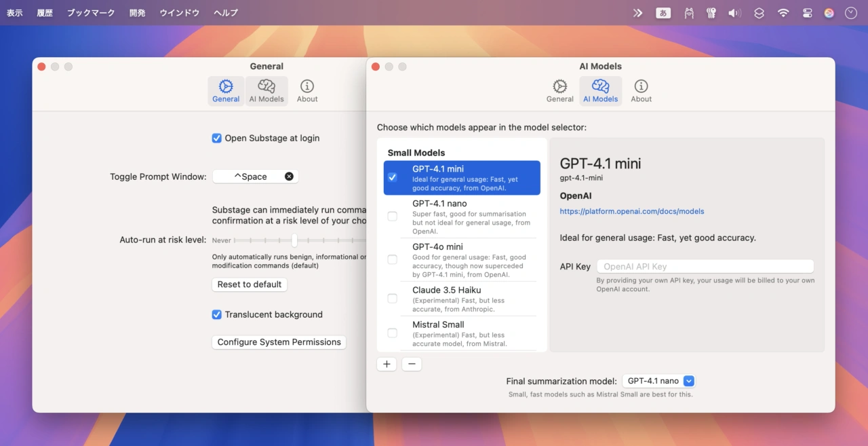Open the ウインドウ menu

coord(179,13)
